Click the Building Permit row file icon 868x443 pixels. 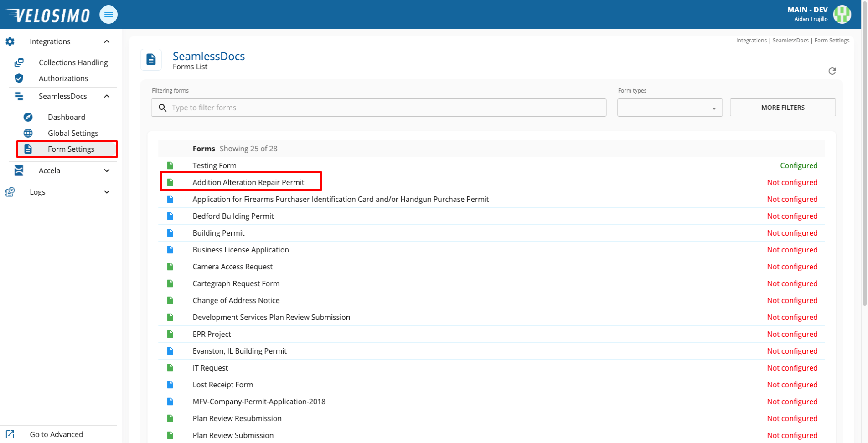pyautogui.click(x=170, y=233)
